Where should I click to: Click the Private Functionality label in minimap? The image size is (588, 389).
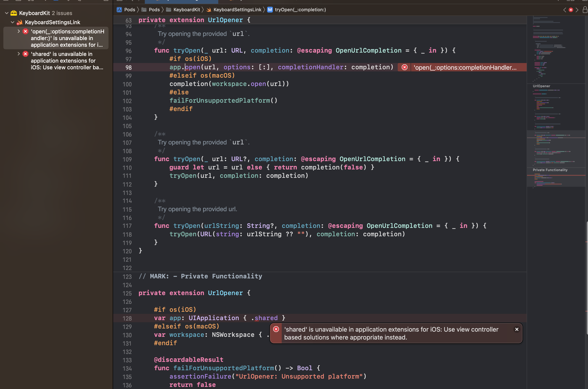(x=550, y=170)
